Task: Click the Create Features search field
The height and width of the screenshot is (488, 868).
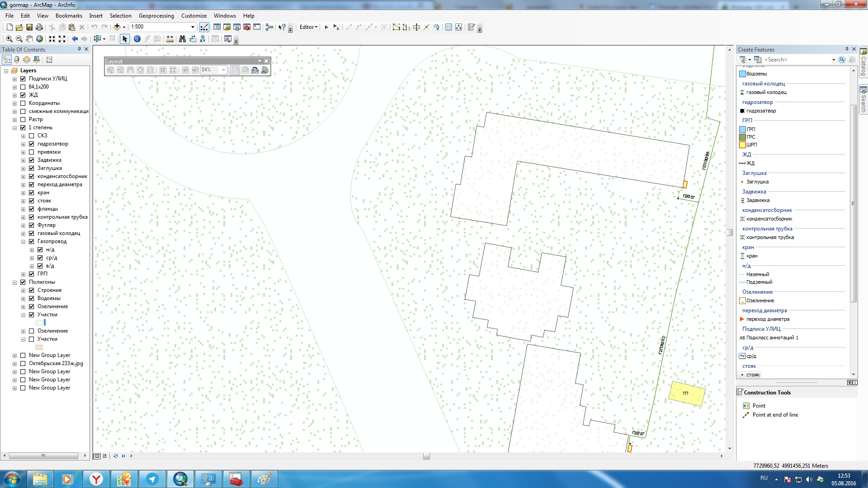Action: click(x=796, y=60)
